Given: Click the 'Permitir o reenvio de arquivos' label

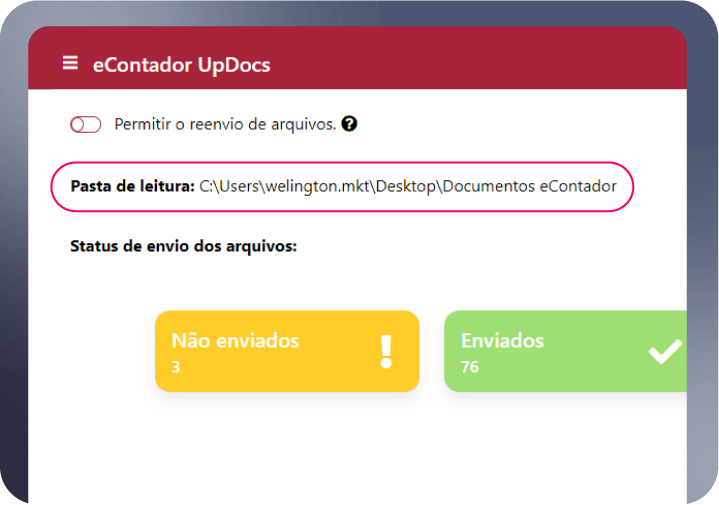Looking at the screenshot, I should pos(225,125).
